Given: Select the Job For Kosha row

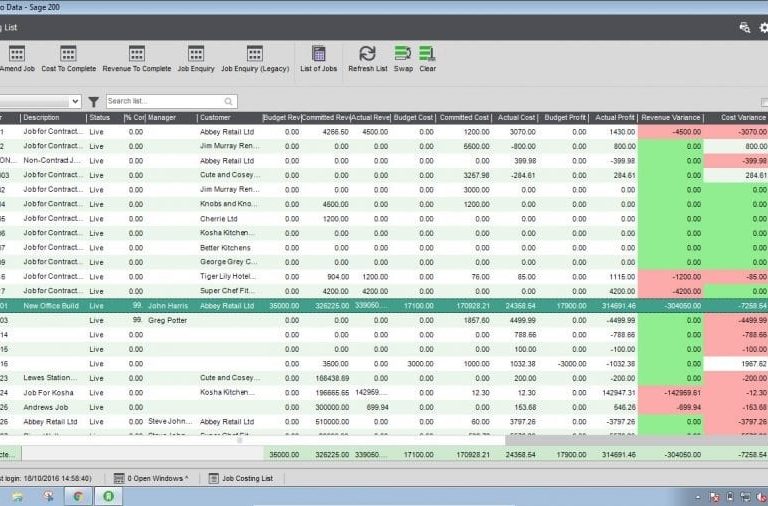Looking at the screenshot, I should tap(384, 393).
